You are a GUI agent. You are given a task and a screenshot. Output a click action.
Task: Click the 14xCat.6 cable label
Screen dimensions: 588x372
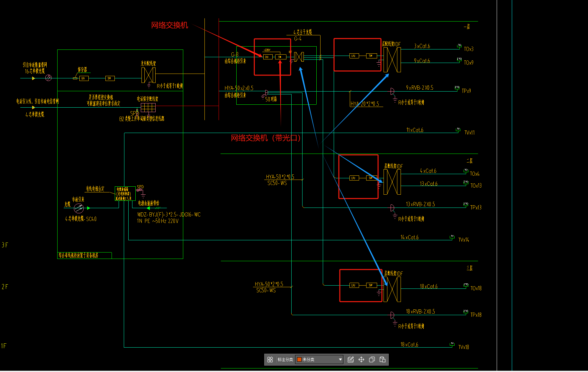click(x=410, y=237)
